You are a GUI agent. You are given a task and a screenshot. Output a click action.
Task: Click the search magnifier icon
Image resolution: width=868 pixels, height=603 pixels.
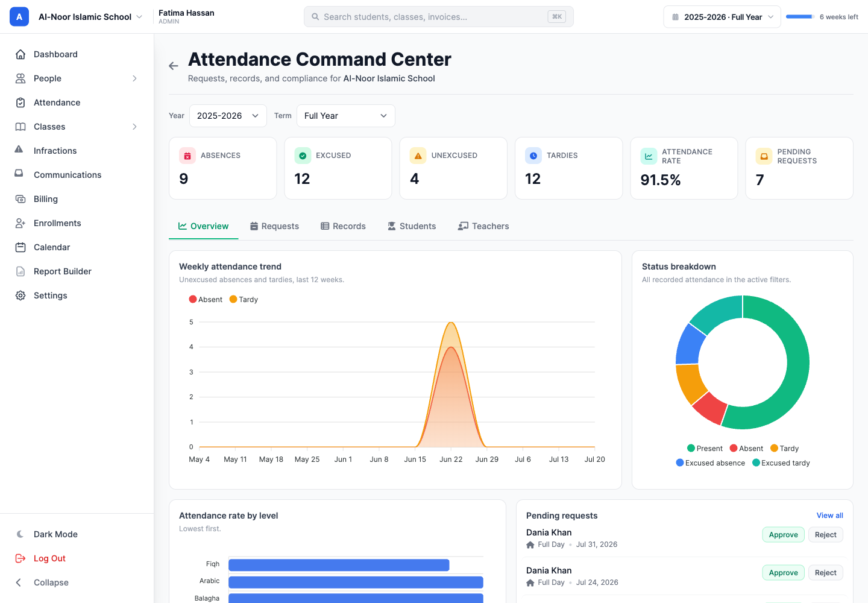[x=315, y=17]
